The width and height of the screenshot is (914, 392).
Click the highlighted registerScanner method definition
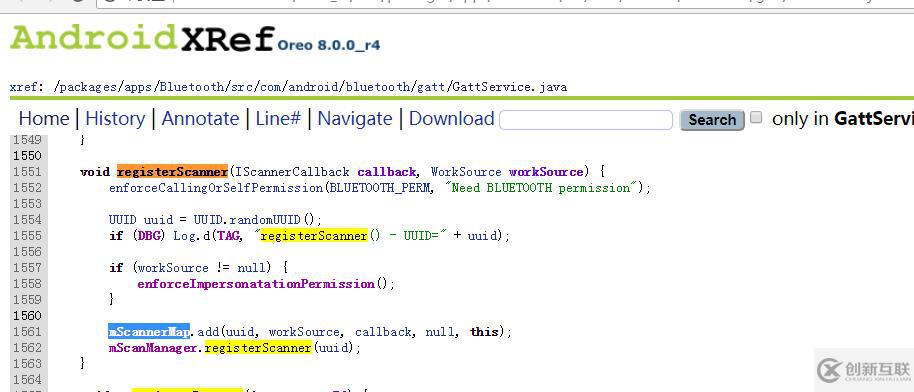[x=172, y=172]
